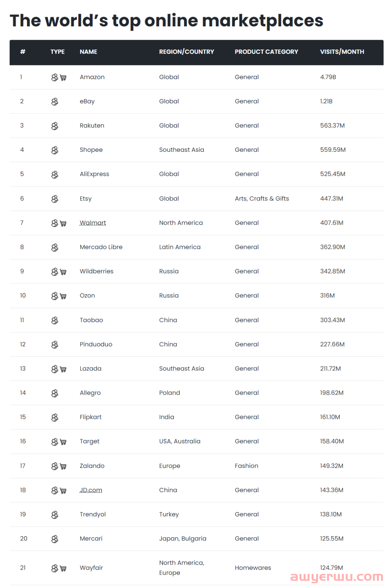Click the PRODUCT CATEGORY column header

click(x=266, y=52)
